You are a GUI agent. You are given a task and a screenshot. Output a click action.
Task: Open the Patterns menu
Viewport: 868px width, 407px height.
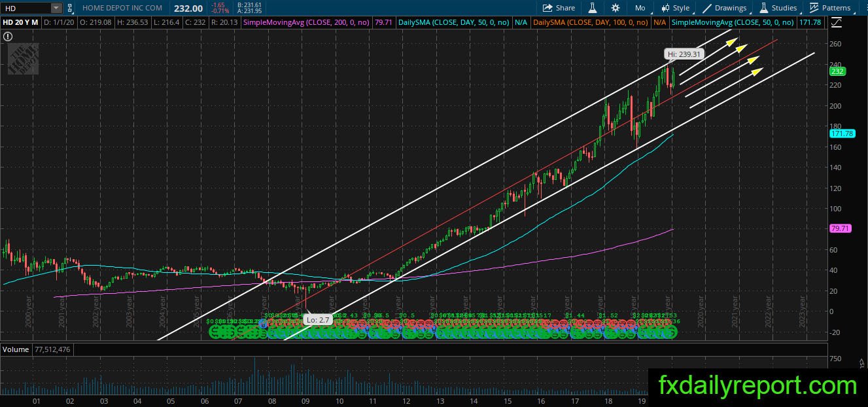[x=830, y=8]
